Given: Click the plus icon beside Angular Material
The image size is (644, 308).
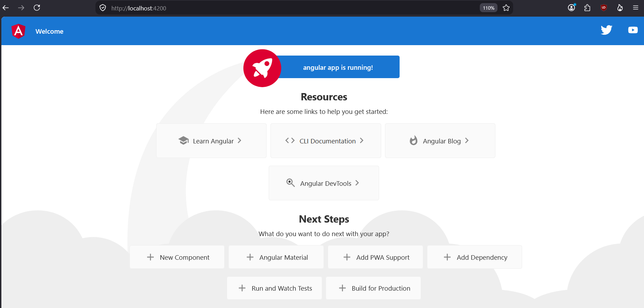Looking at the screenshot, I should [250, 257].
